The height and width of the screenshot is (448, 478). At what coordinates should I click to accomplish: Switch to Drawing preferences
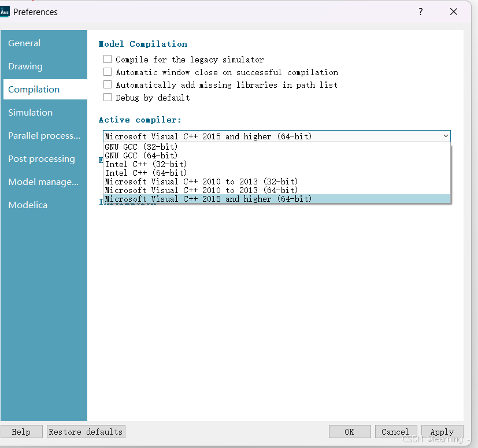click(44, 66)
